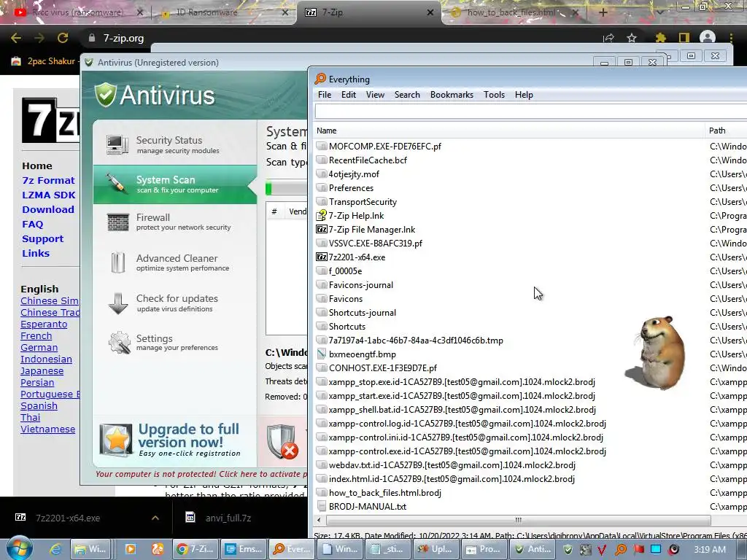747x560 pixels.
Task: Open Advanced Cleaner trash can icon
Action: [x=117, y=262]
